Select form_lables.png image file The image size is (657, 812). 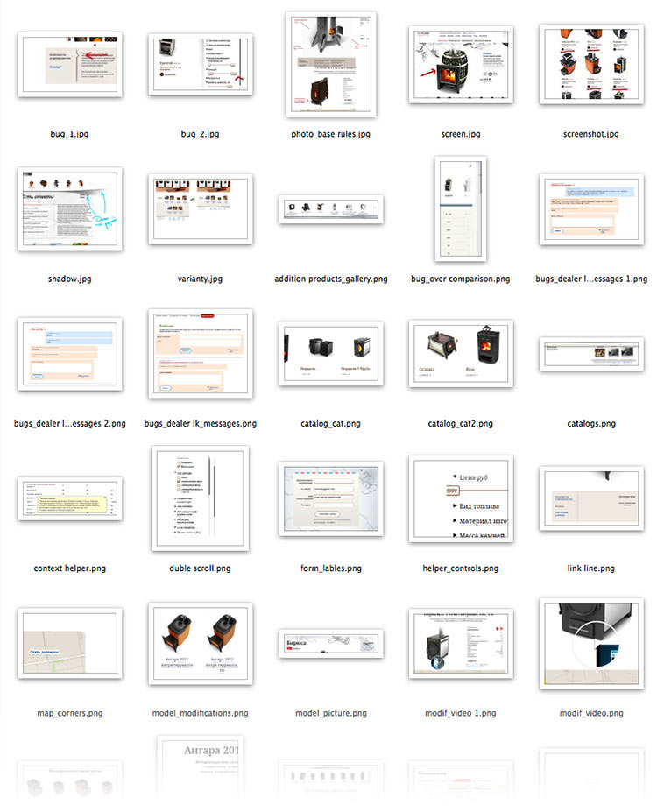(x=330, y=498)
